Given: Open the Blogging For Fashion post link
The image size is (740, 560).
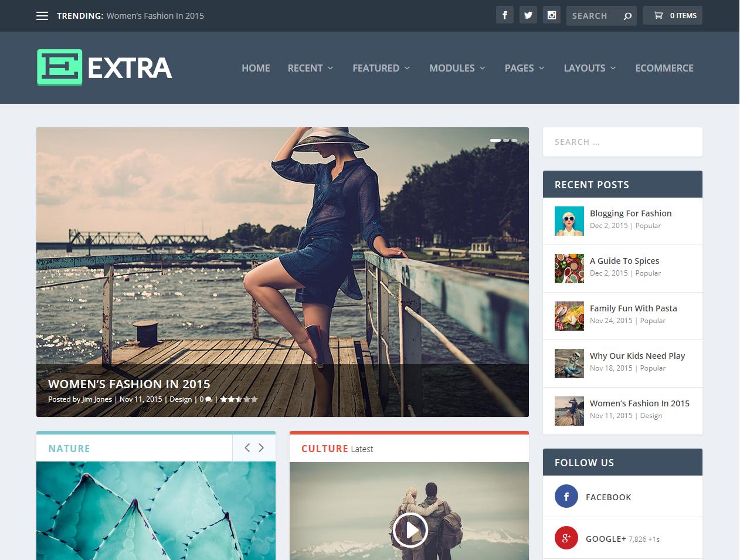Looking at the screenshot, I should 631,213.
